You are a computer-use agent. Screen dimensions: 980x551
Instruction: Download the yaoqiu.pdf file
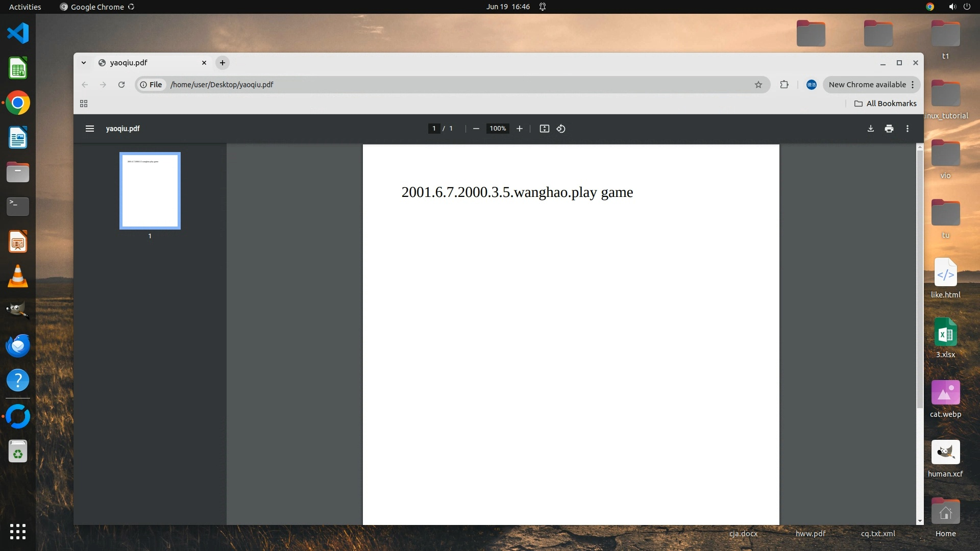click(871, 129)
